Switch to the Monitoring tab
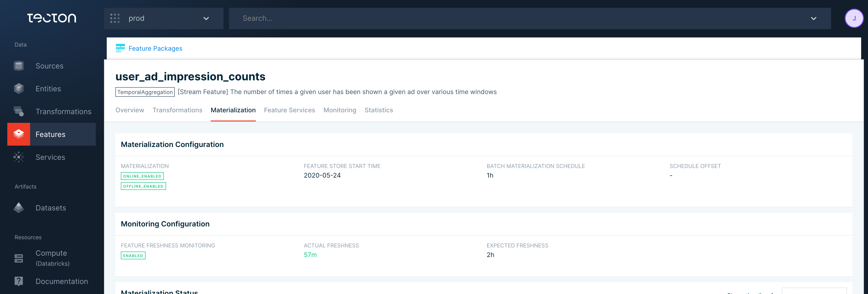The image size is (868, 294). click(x=339, y=110)
